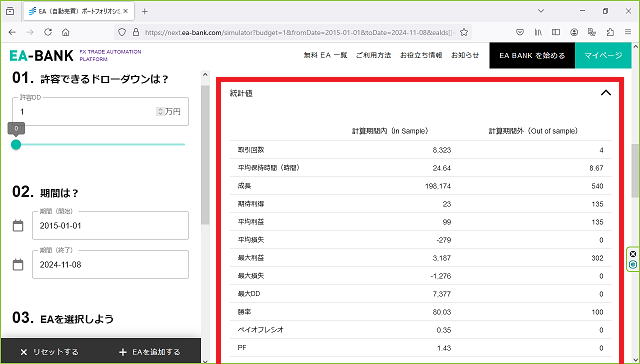Screen dimensions: 640x364
Task: Open the Pocket save icon
Action: tap(520, 32)
